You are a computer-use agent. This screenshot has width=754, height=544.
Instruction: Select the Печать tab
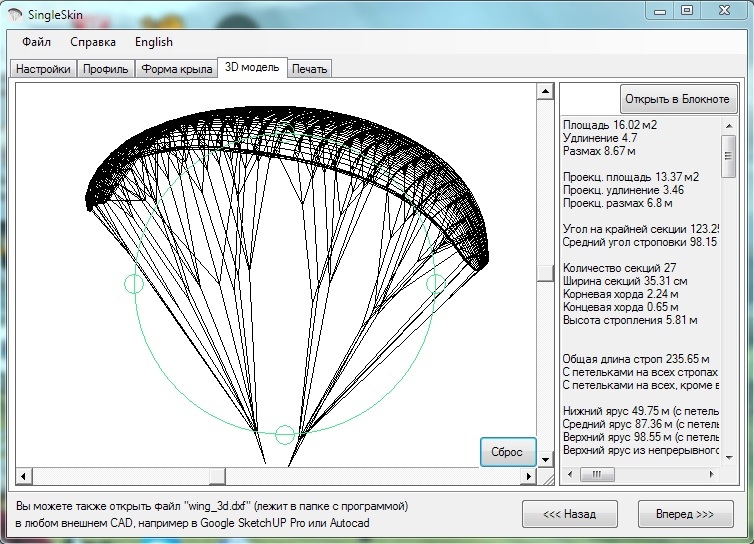click(x=309, y=69)
